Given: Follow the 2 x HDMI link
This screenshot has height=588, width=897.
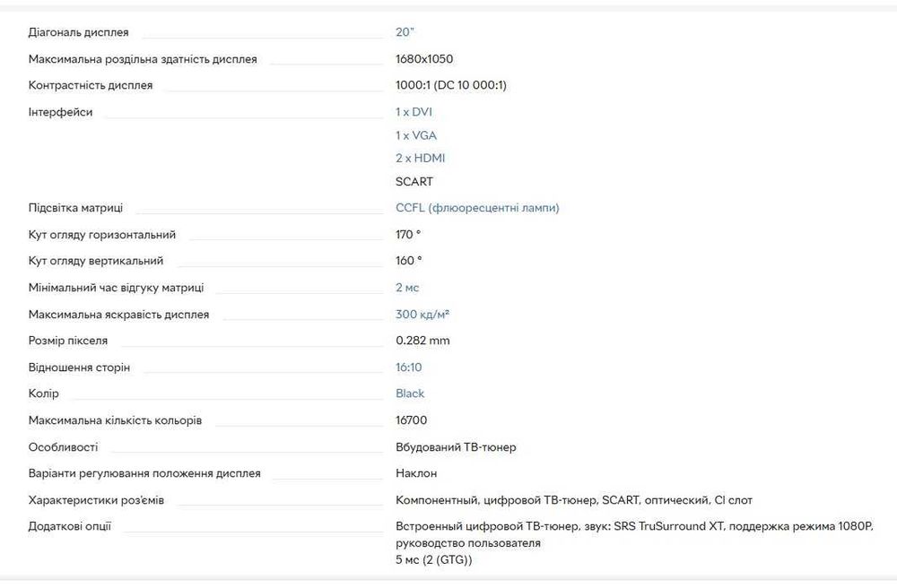Looking at the screenshot, I should [420, 158].
